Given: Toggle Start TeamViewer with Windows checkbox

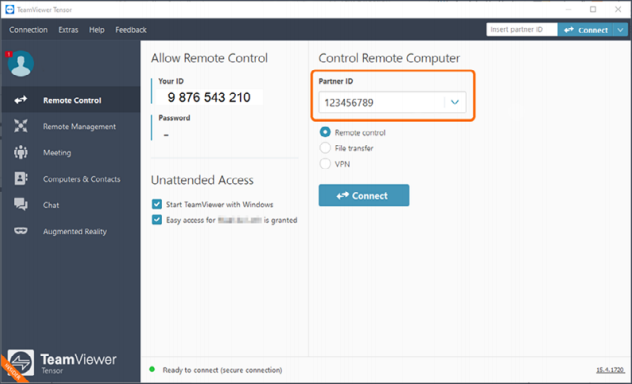Looking at the screenshot, I should pyautogui.click(x=157, y=204).
